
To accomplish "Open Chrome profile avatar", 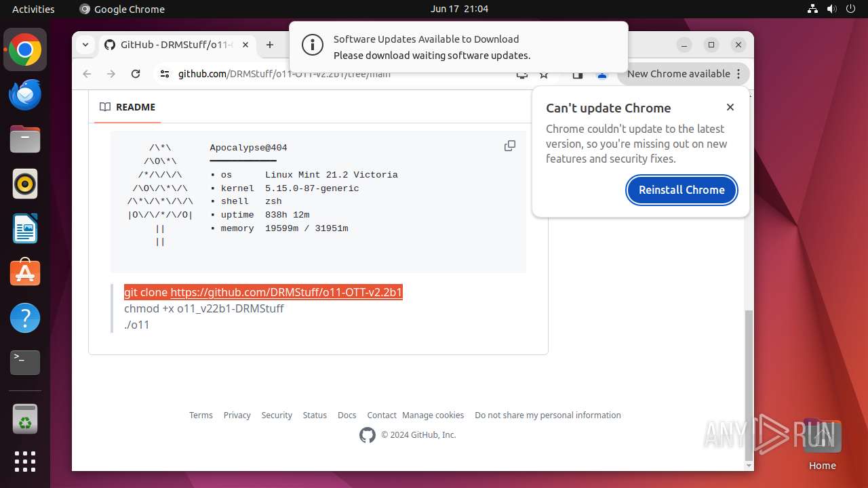I will pyautogui.click(x=601, y=75).
